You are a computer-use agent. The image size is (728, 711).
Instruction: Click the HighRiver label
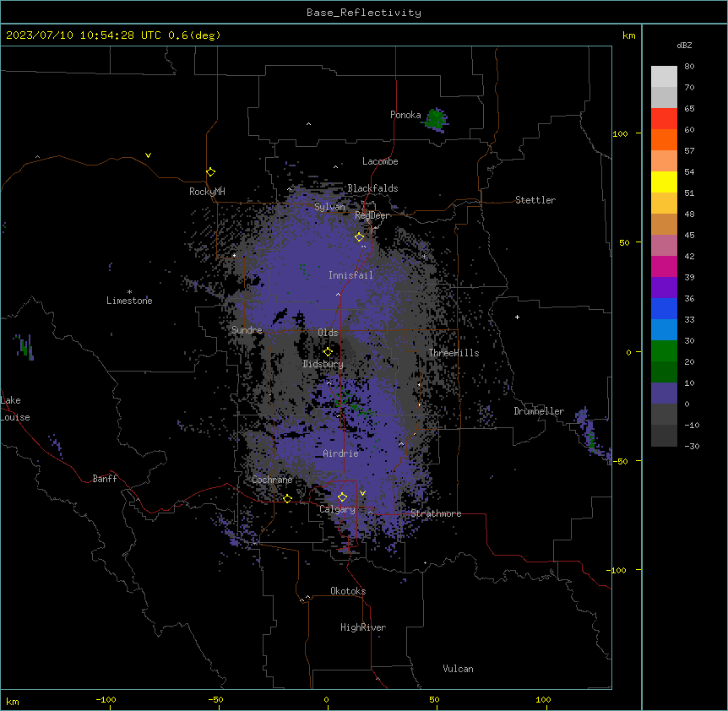(x=363, y=627)
